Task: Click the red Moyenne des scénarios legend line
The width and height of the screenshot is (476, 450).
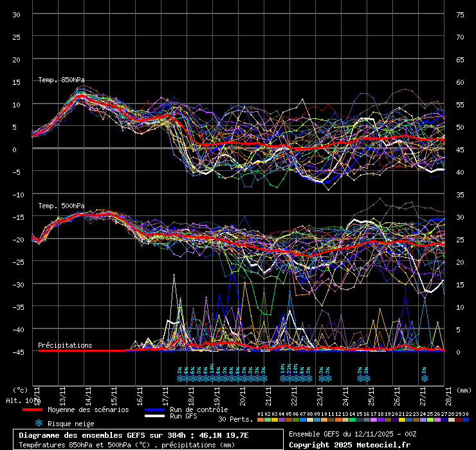Action: [x=32, y=410]
